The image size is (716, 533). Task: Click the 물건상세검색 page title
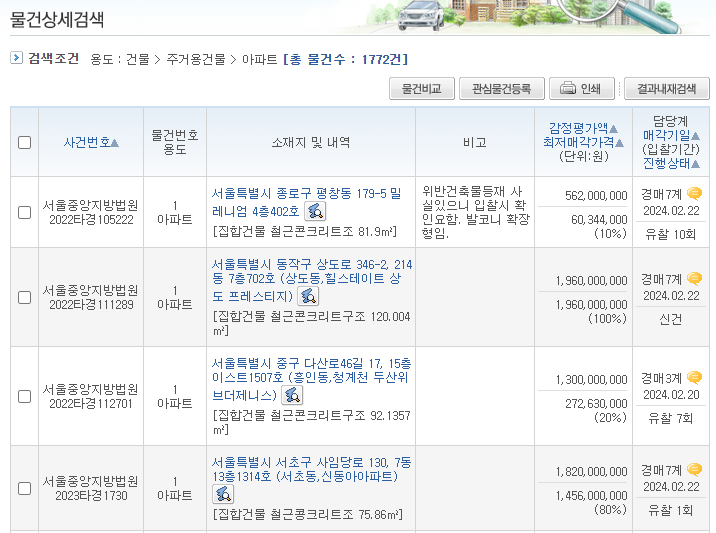pyautogui.click(x=57, y=19)
